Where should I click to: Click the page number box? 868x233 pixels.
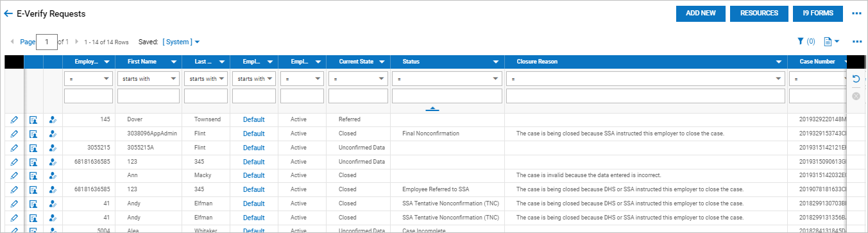pyautogui.click(x=47, y=42)
